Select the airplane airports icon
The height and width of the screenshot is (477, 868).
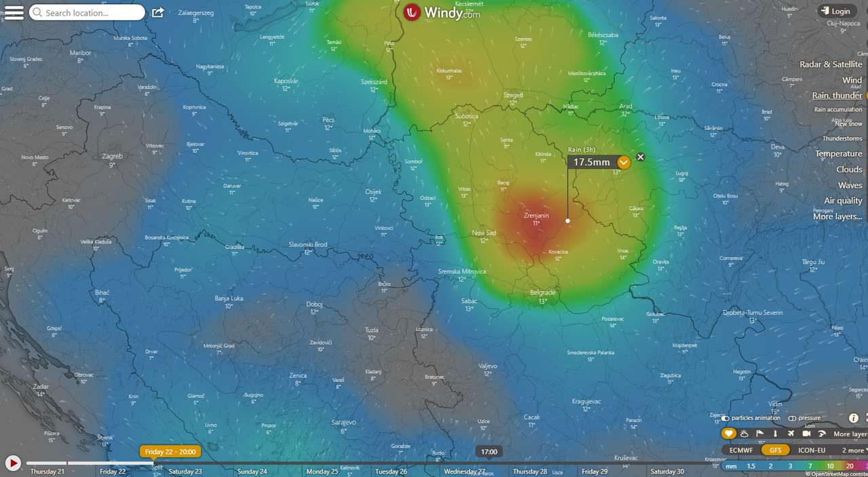click(x=791, y=434)
